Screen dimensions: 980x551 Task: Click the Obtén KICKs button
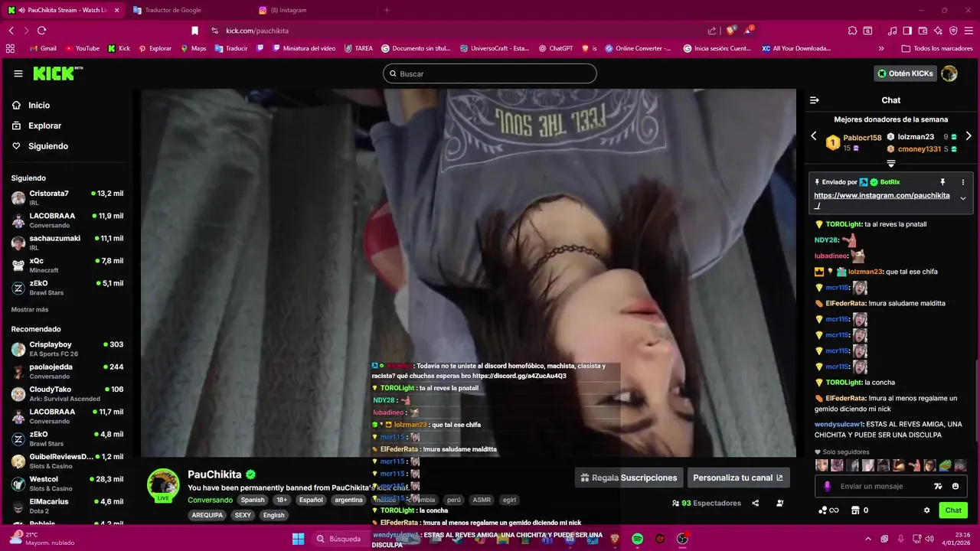point(906,73)
